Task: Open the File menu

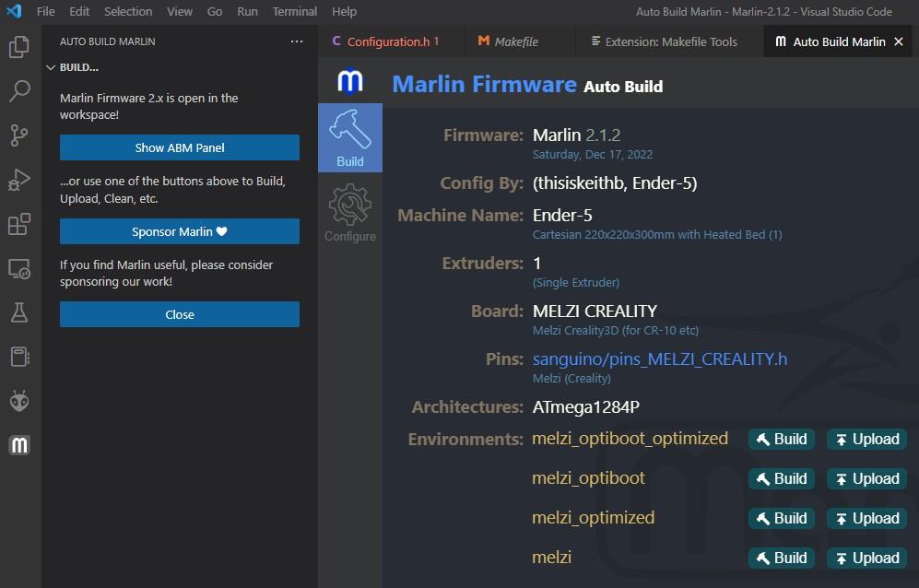Action: 45,11
